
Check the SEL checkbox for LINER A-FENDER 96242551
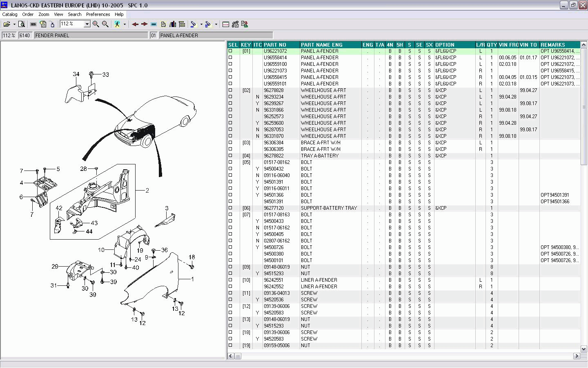pos(230,280)
